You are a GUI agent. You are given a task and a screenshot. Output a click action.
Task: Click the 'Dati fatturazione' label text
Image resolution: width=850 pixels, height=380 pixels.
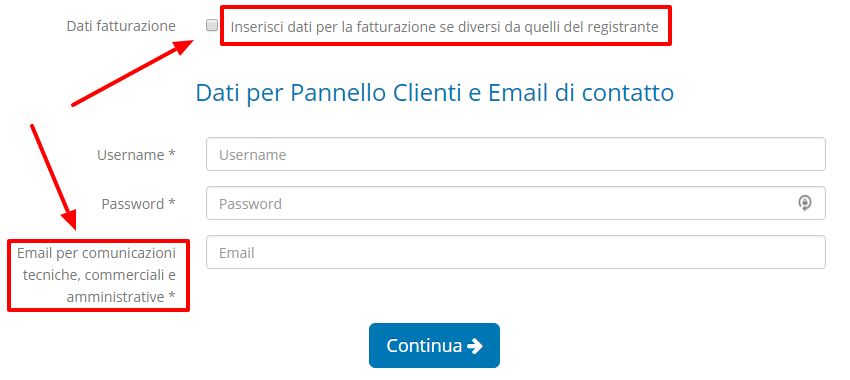point(121,26)
